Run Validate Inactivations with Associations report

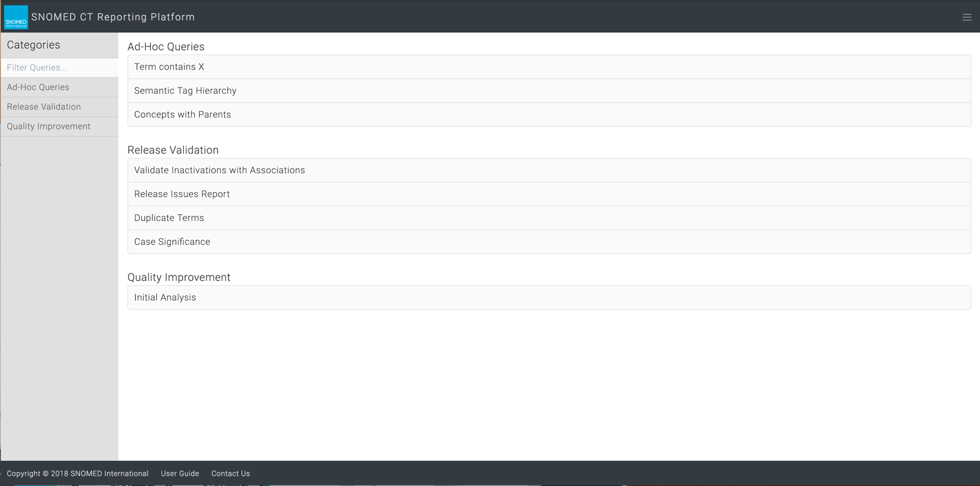pos(219,170)
